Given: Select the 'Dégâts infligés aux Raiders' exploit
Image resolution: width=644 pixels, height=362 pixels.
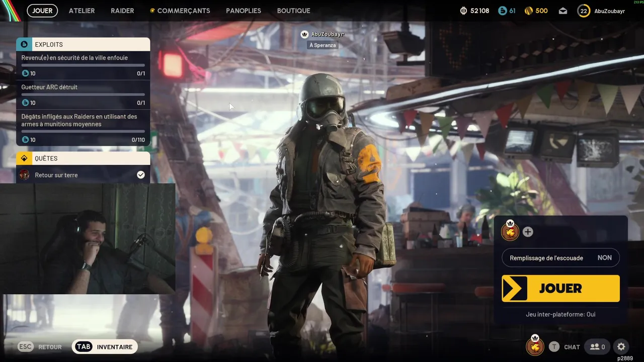Looking at the screenshot, I should [83, 128].
